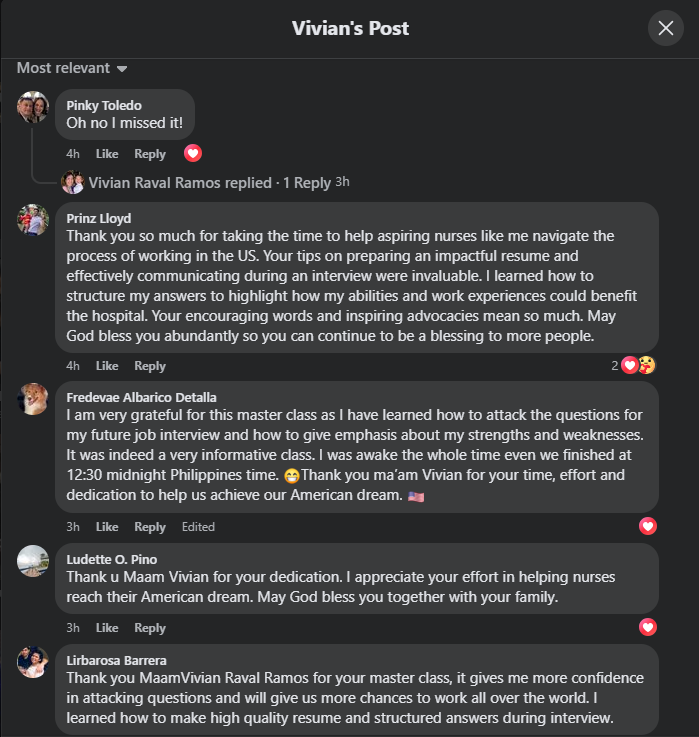This screenshot has height=737, width=699.
Task: Like Ludette O. Pino's comment
Action: (107, 628)
